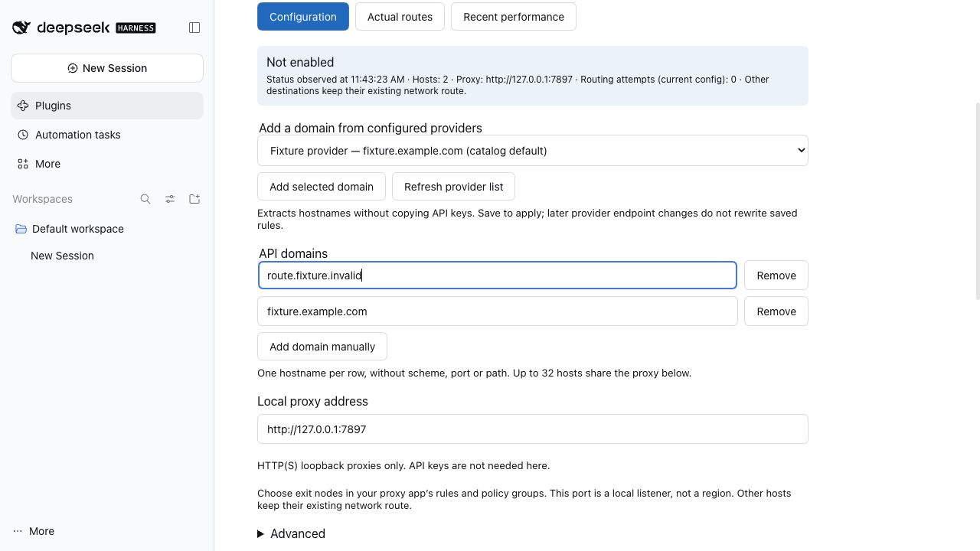Viewport: 980px width, 551px height.
Task: Select Default workspace folder
Action: pyautogui.click(x=107, y=229)
